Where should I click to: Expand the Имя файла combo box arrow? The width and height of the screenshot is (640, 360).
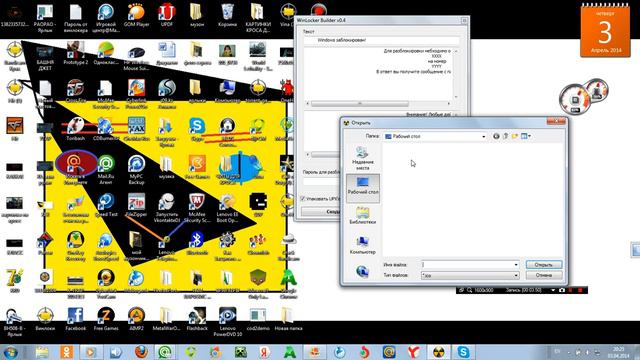point(516,264)
